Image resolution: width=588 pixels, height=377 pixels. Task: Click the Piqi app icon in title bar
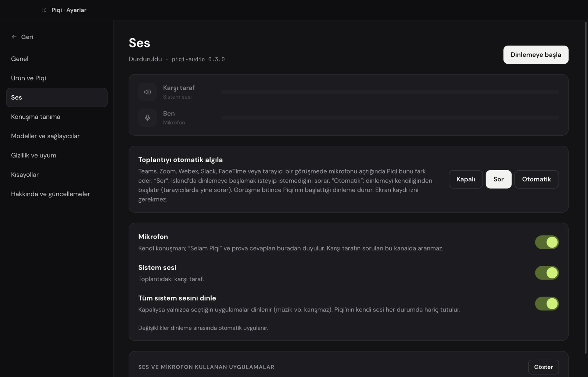tap(44, 10)
